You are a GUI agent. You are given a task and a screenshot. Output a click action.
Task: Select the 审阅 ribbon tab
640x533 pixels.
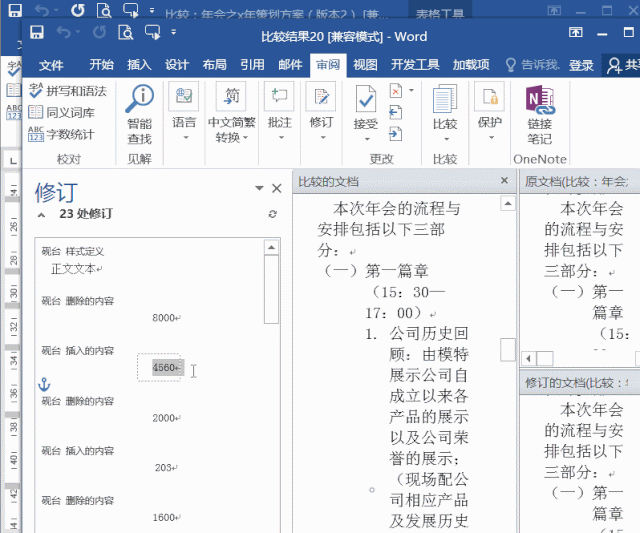(328, 64)
